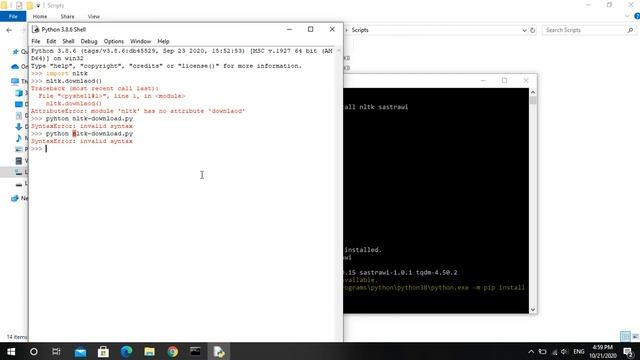This screenshot has width=640, height=360.
Task: Show hidden tray icons chevron
Action: (531, 351)
